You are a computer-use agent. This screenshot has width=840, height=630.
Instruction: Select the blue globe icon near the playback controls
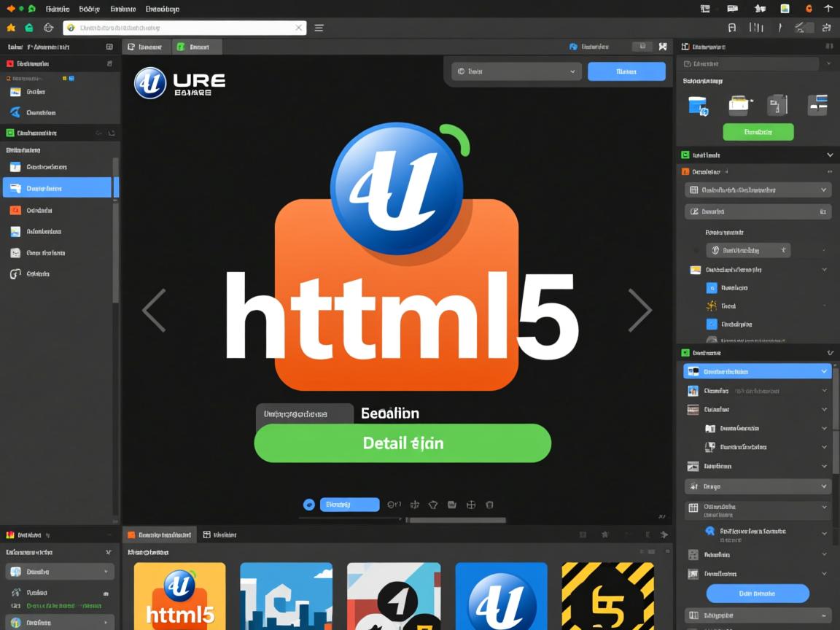308,504
